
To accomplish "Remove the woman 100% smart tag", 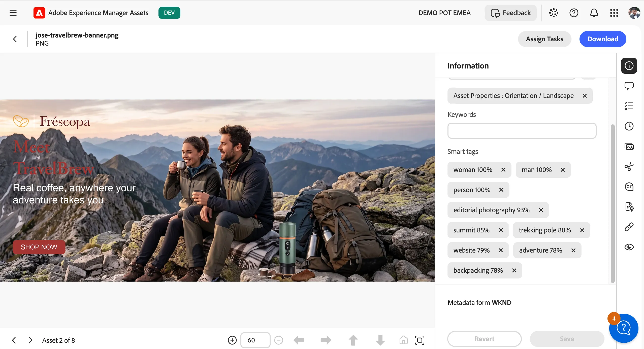I will pyautogui.click(x=503, y=170).
